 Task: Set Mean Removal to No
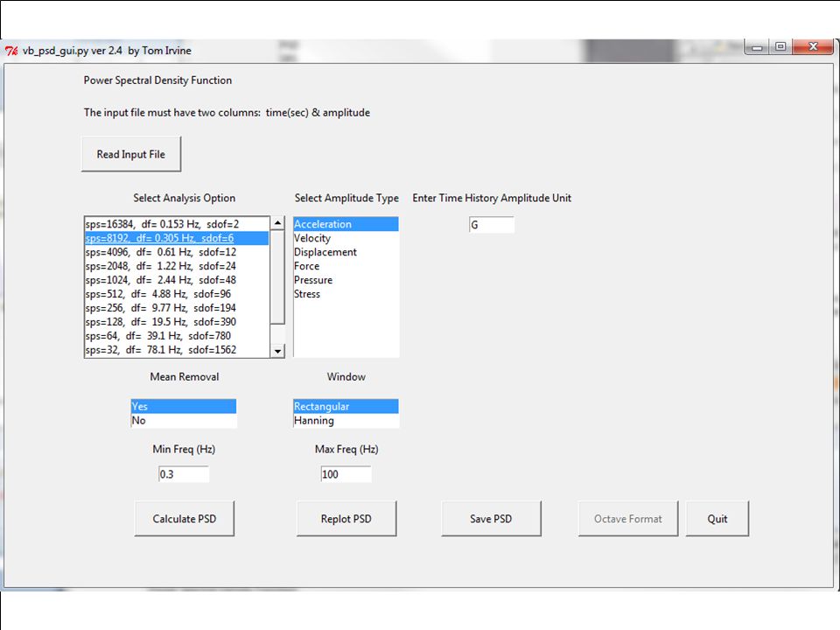tap(184, 420)
